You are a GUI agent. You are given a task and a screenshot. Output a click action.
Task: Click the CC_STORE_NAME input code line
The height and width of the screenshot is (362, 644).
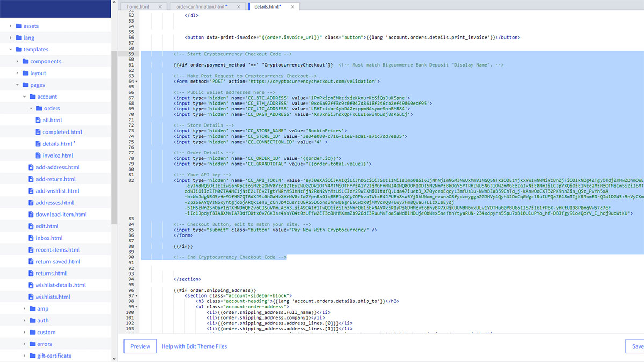pyautogui.click(x=260, y=131)
